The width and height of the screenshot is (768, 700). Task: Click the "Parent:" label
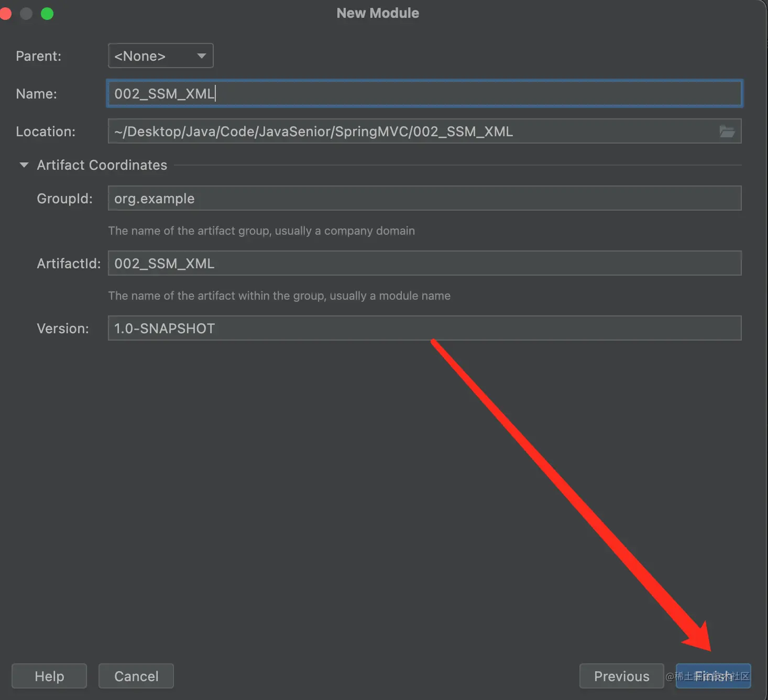(38, 56)
